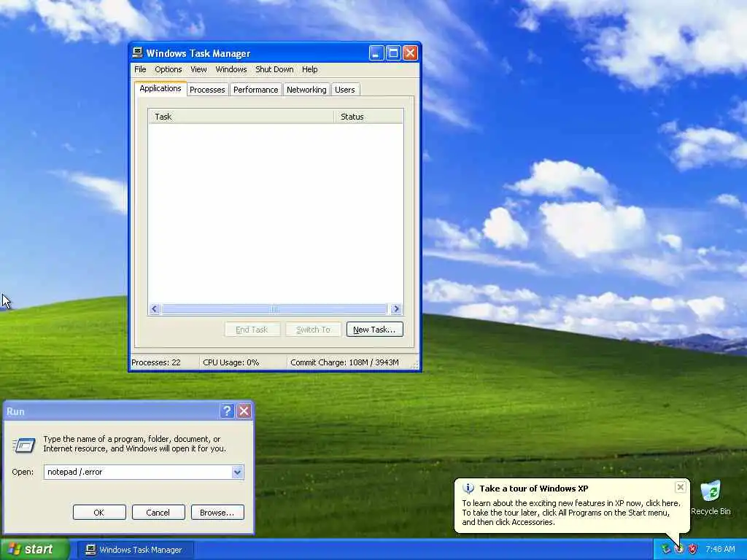Viewport: 747px width, 560px height.
Task: Open the Recycle Bin desktop icon
Action: pyautogui.click(x=711, y=498)
